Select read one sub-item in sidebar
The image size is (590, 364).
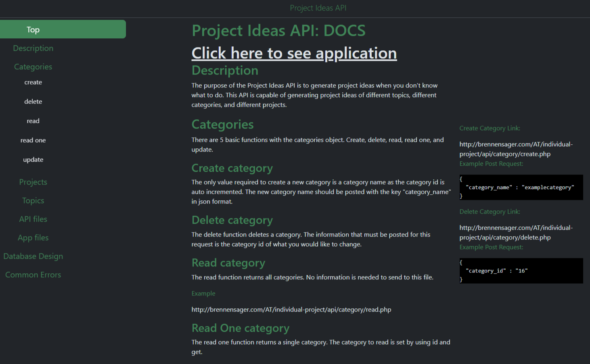tap(33, 140)
